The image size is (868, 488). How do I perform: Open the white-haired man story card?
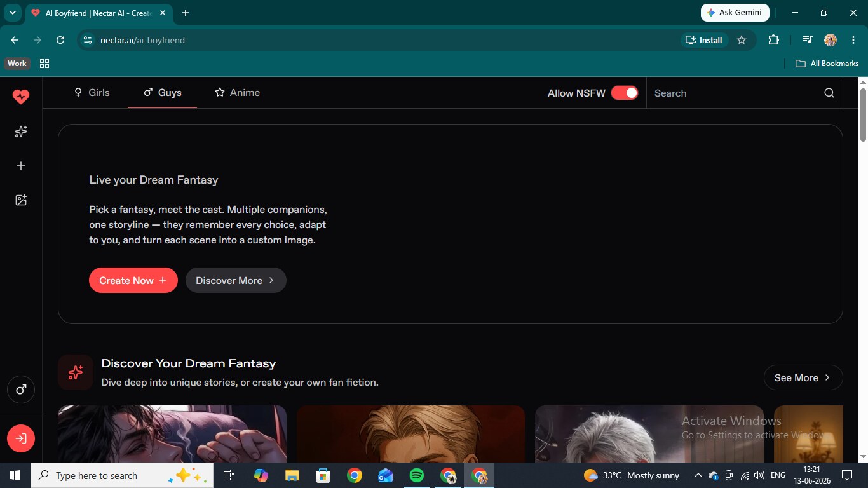click(x=649, y=434)
